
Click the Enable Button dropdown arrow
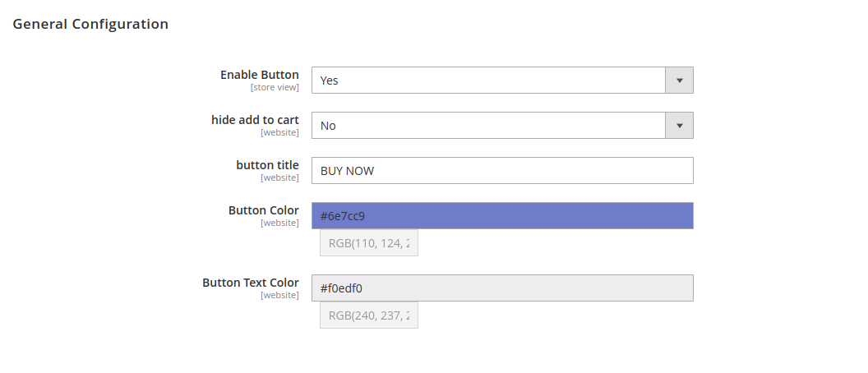(x=679, y=81)
